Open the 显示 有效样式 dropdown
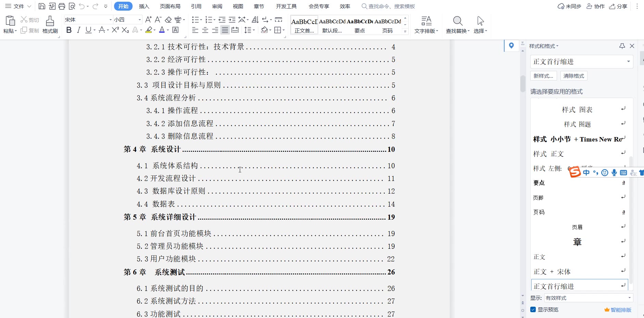 coord(589,298)
